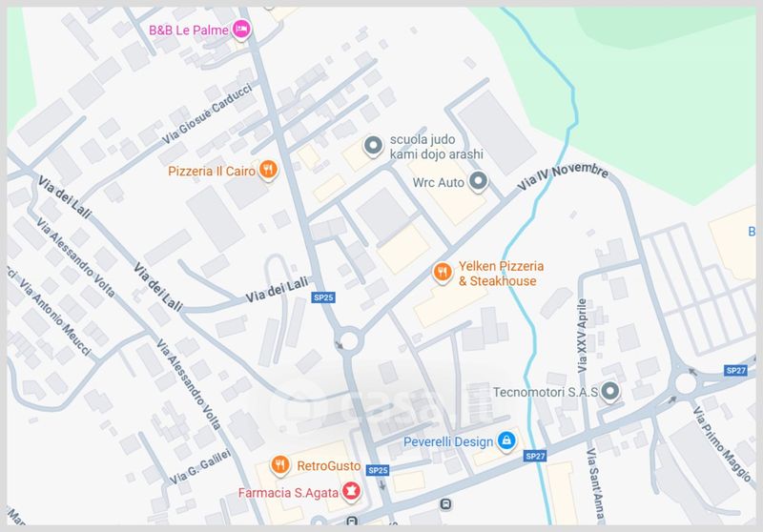Click the Wrc Auto location marker

[478, 181]
